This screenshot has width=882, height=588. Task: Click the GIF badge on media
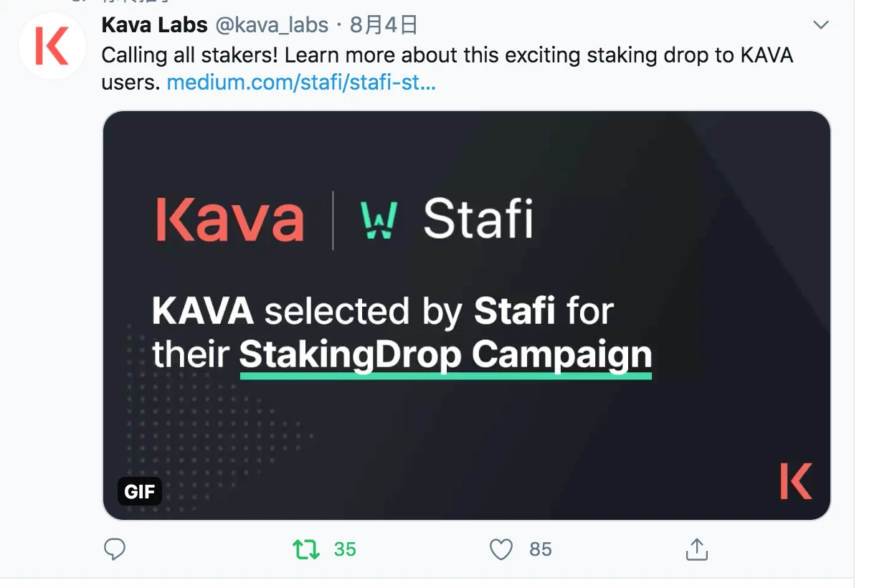140,492
